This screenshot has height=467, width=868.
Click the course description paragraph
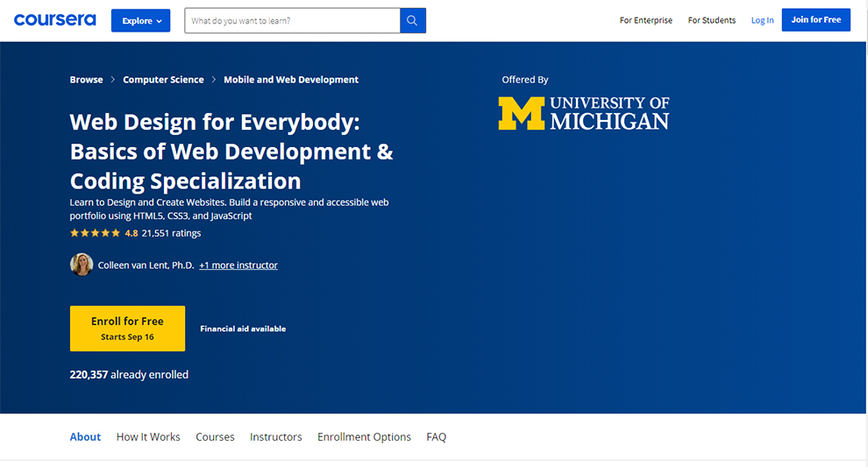tap(229, 209)
